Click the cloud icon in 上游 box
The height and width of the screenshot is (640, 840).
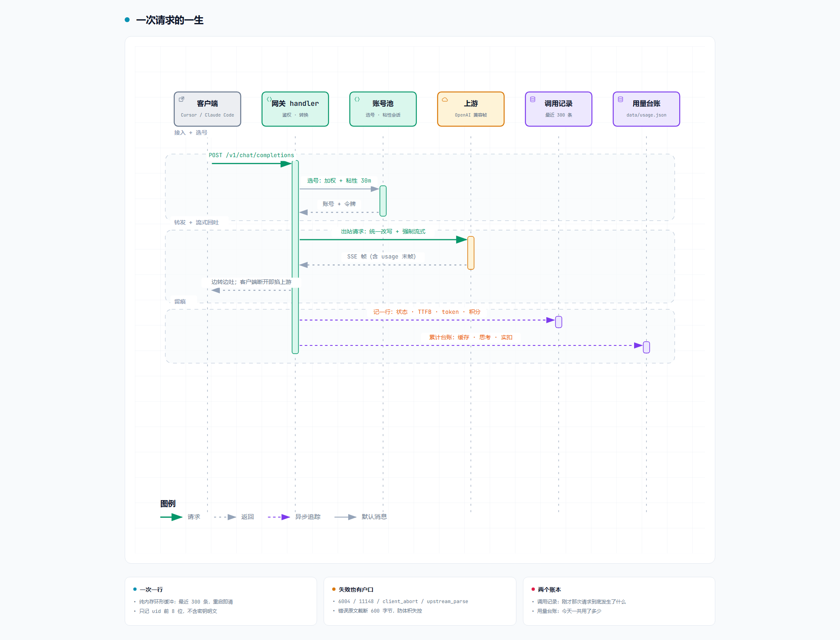(445, 99)
